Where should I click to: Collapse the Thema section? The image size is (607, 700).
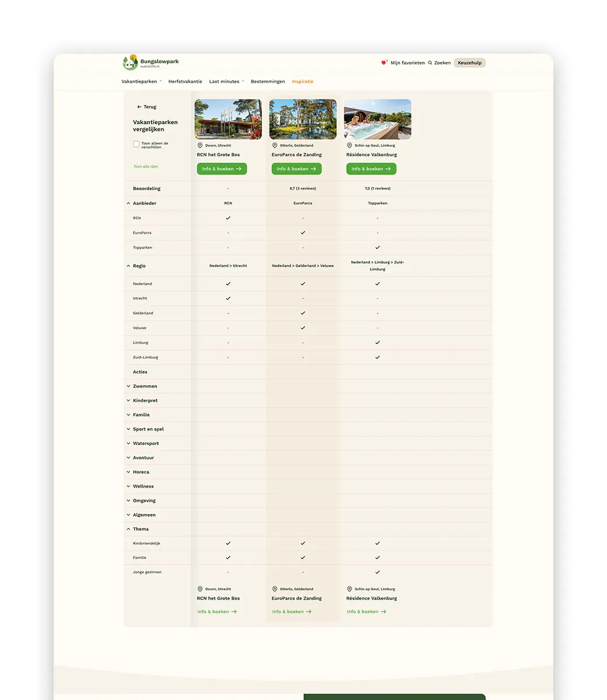pos(128,529)
